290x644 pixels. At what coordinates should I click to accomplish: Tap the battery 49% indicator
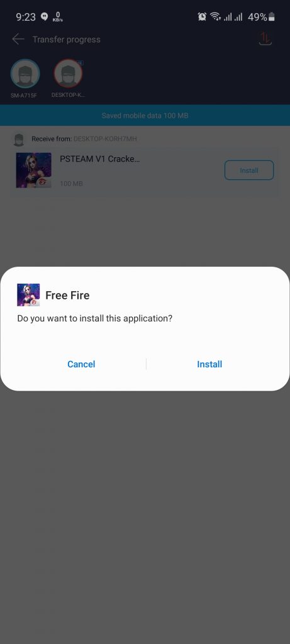coord(261,17)
